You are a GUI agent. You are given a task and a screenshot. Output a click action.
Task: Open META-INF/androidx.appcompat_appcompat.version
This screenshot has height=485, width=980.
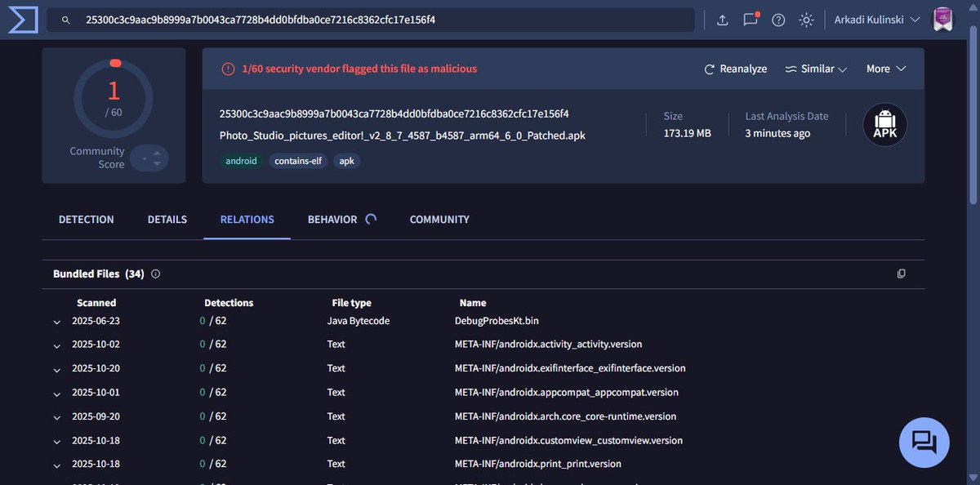point(567,393)
